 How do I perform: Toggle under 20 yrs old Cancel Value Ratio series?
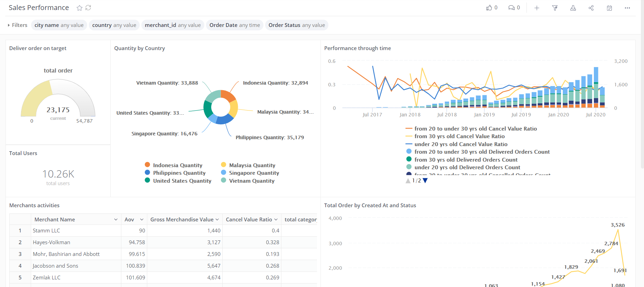pos(460,144)
